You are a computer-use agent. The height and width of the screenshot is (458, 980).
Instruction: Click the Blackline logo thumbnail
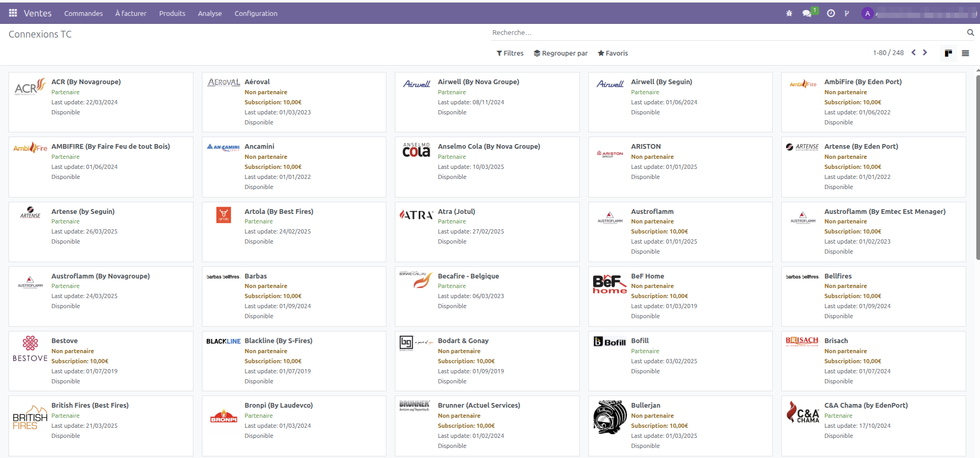224,341
